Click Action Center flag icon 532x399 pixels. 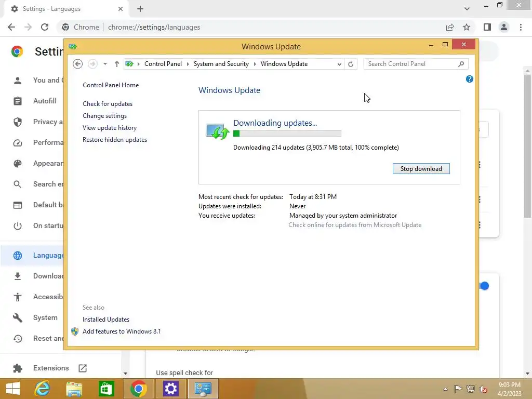(x=458, y=389)
